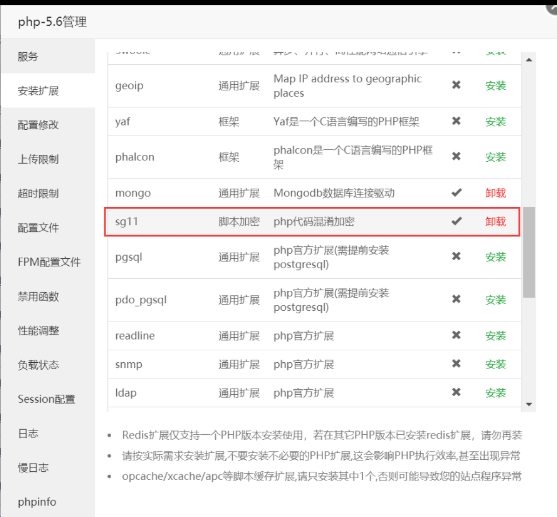Click the X status icon for pgsql
The image size is (557, 517).
click(x=456, y=256)
